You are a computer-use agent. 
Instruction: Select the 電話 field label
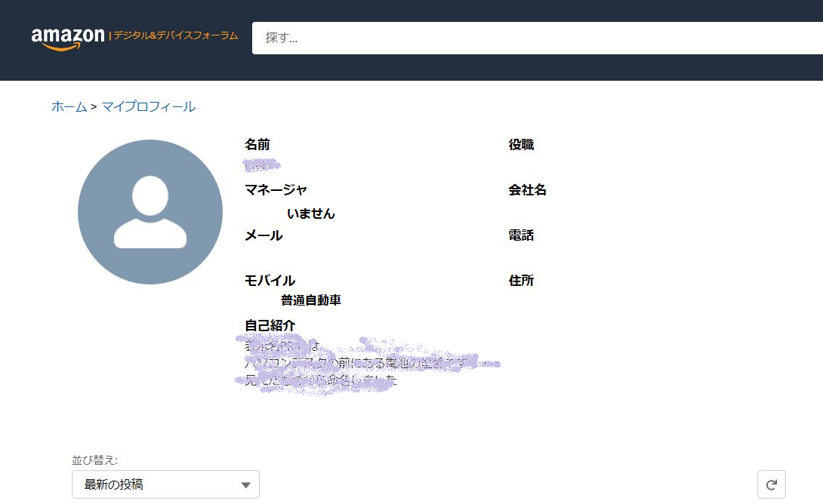pyautogui.click(x=521, y=235)
